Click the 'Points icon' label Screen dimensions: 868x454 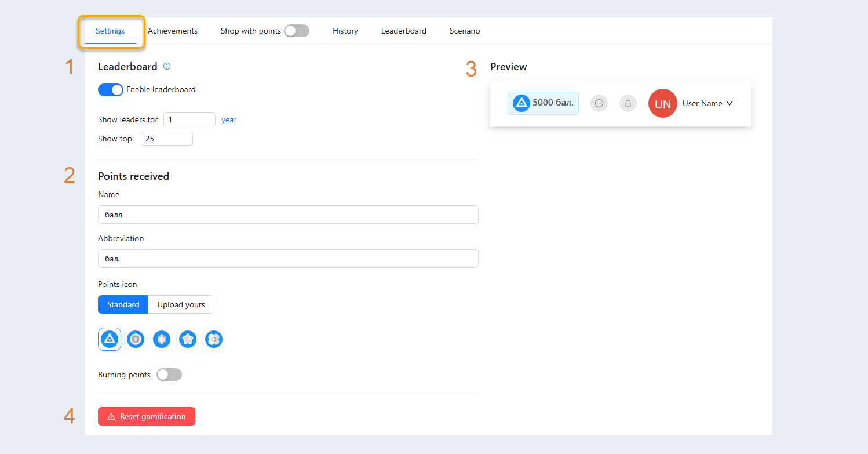[x=118, y=284]
